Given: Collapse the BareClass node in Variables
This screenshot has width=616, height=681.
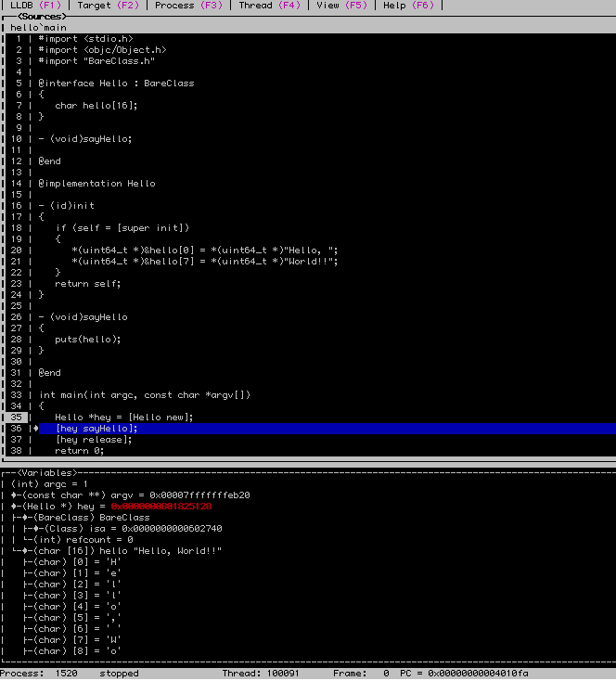Looking at the screenshot, I should tap(25, 518).
